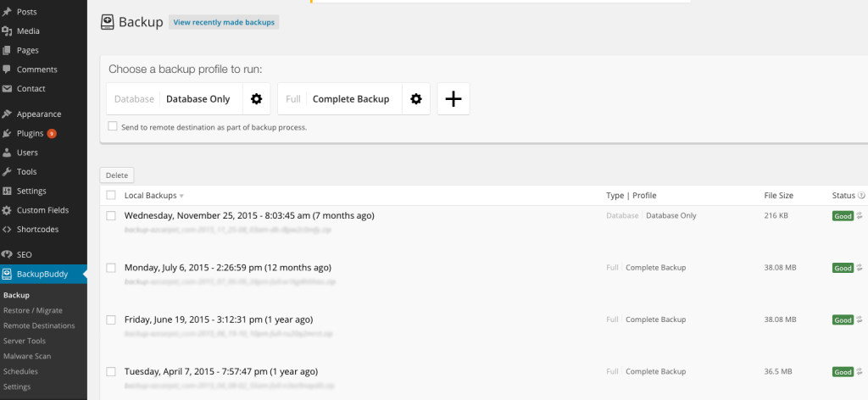
Task: Go to Remote Destinations submenu
Action: coord(38,325)
